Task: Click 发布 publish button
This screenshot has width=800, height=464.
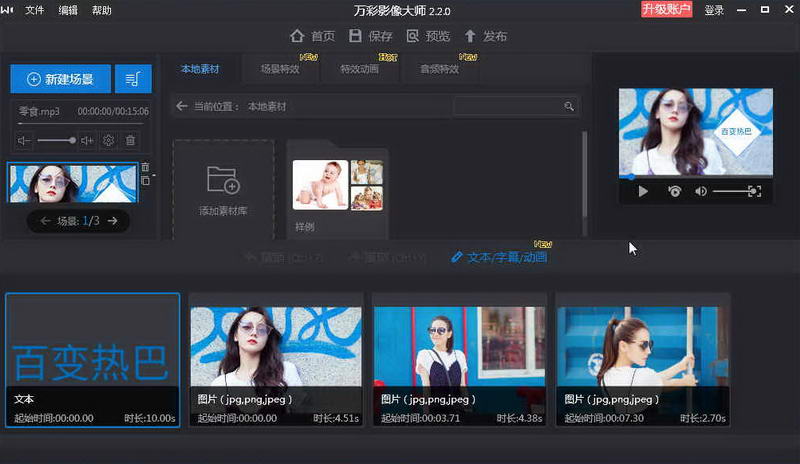Action: click(486, 36)
